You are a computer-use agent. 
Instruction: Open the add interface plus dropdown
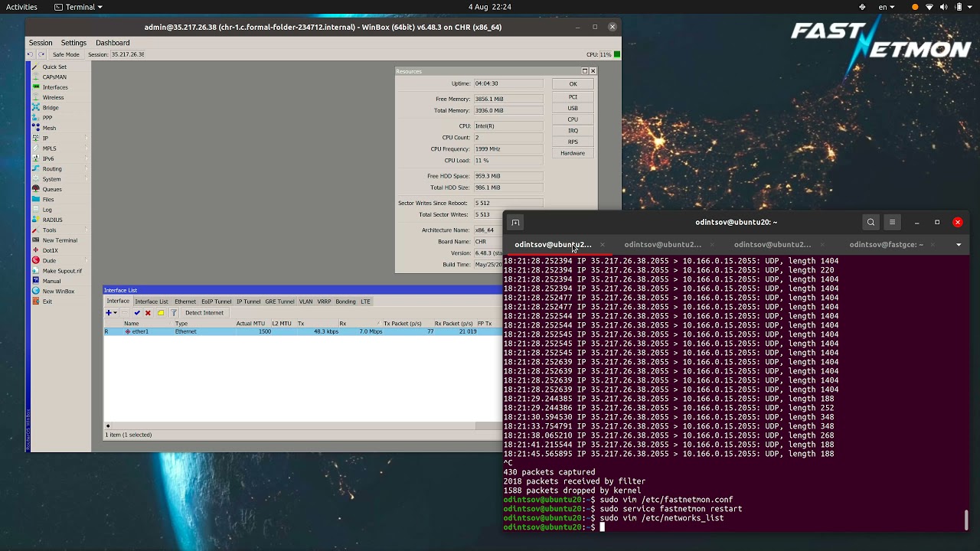(112, 313)
